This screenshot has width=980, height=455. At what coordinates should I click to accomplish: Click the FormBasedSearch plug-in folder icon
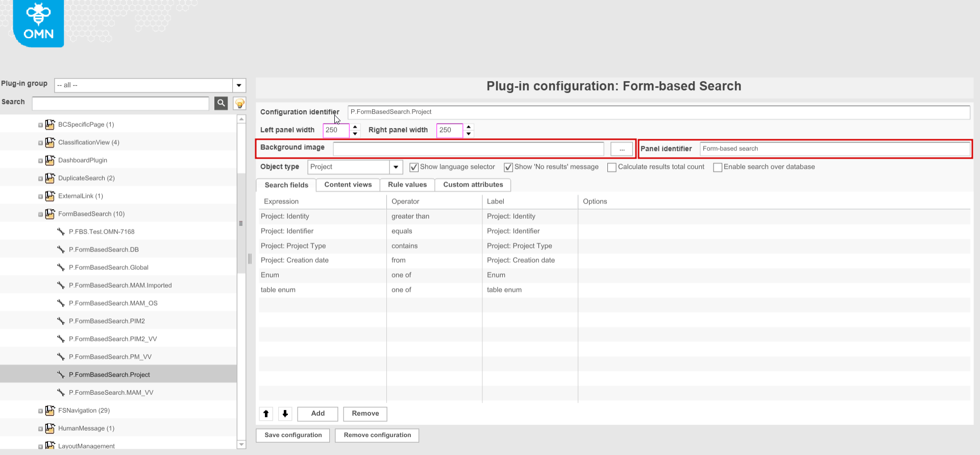point(50,214)
